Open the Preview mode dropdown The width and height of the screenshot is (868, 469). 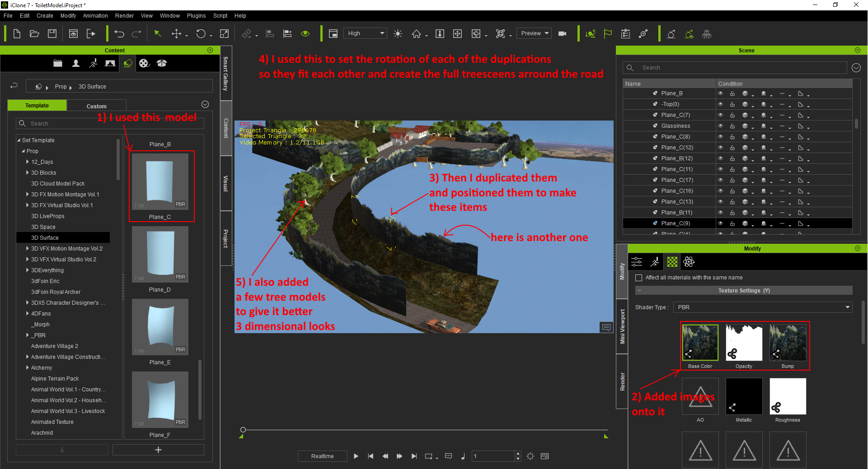coord(534,33)
